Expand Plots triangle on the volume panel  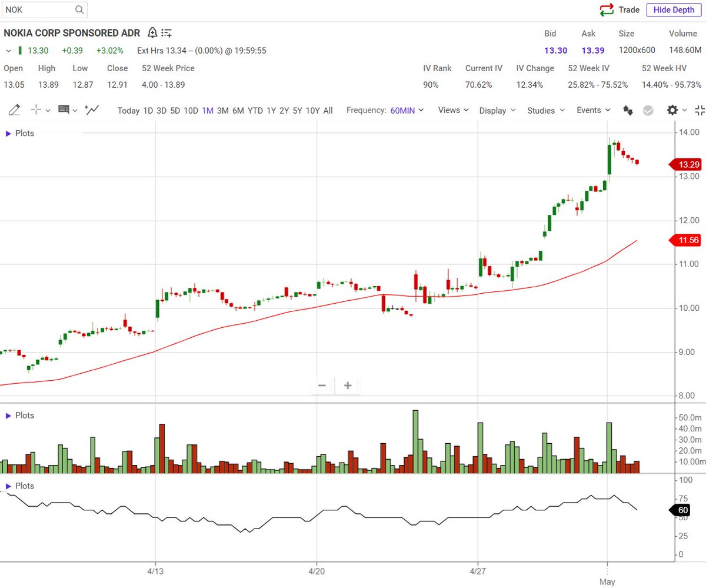tap(8, 416)
